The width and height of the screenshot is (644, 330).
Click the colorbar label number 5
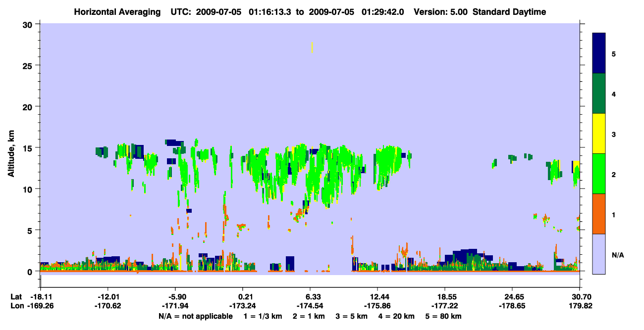(x=614, y=53)
